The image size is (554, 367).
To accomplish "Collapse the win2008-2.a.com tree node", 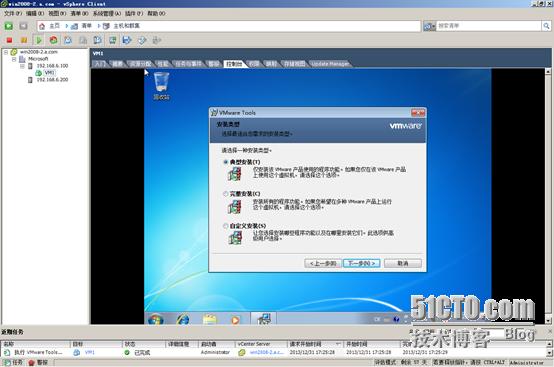I will [6, 52].
